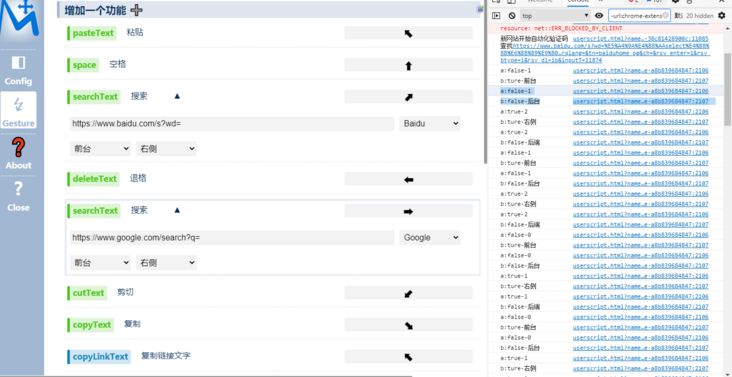
Task: Click the left arrow gesture for deleteText
Action: [408, 179]
